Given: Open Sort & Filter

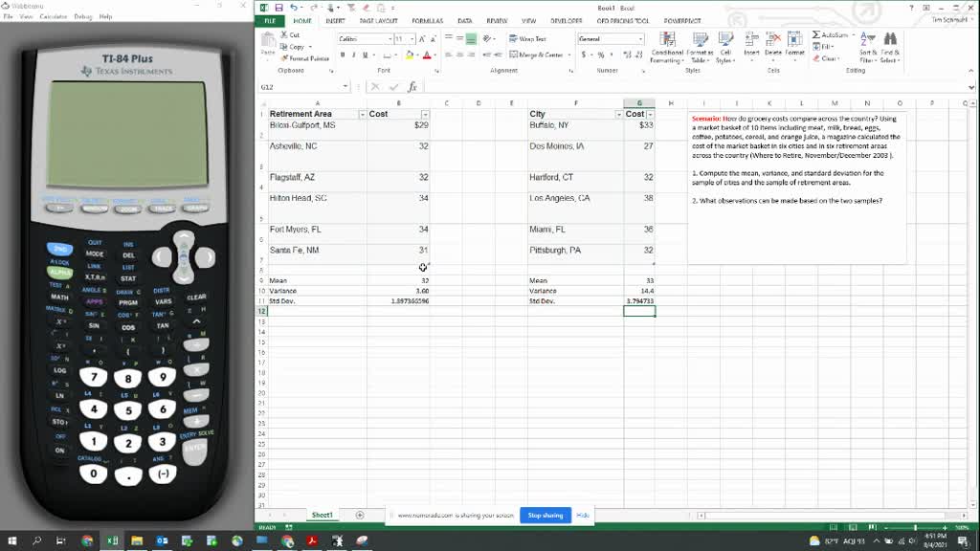Looking at the screenshot, I should coord(867,48).
